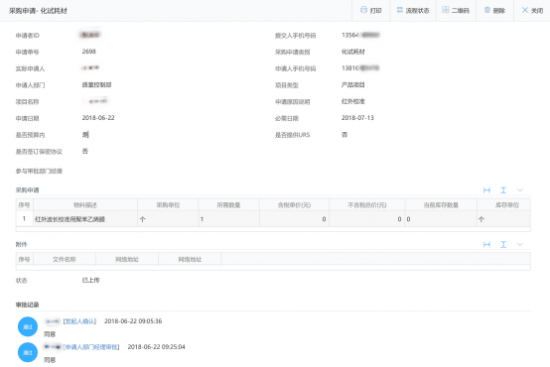Select the 当前库存数量 column header
The image size is (550, 367).
click(x=441, y=205)
